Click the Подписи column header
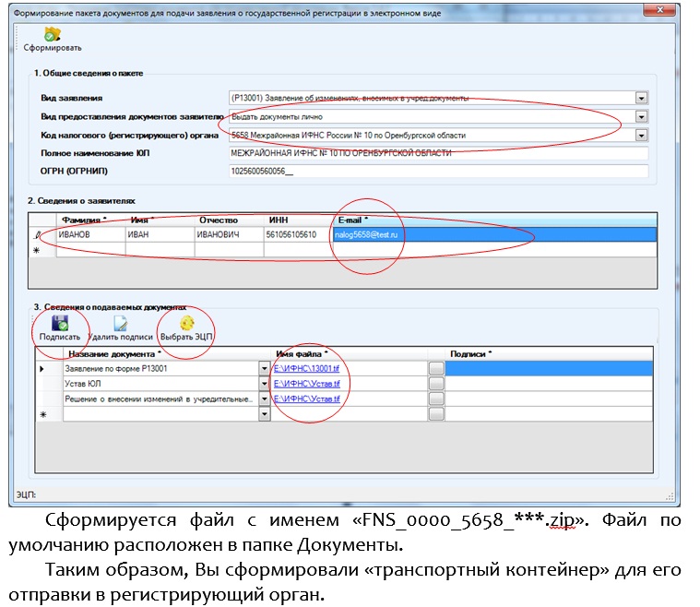This screenshot has width=700, height=607. pyautogui.click(x=549, y=354)
